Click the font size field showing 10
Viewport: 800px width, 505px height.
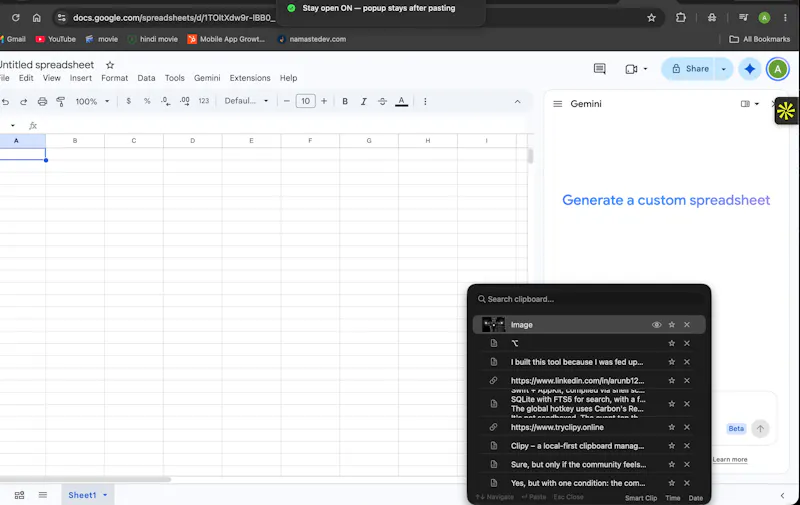(306, 101)
